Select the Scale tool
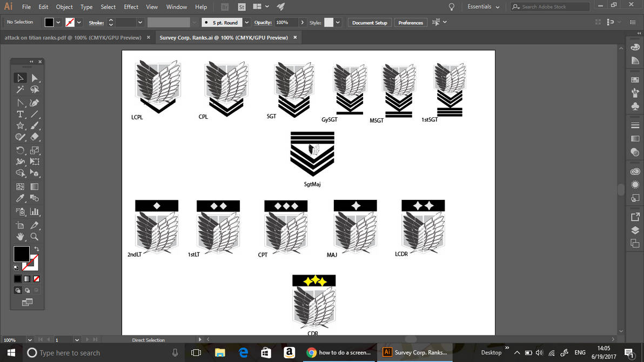The image size is (644, 362). pyautogui.click(x=35, y=150)
